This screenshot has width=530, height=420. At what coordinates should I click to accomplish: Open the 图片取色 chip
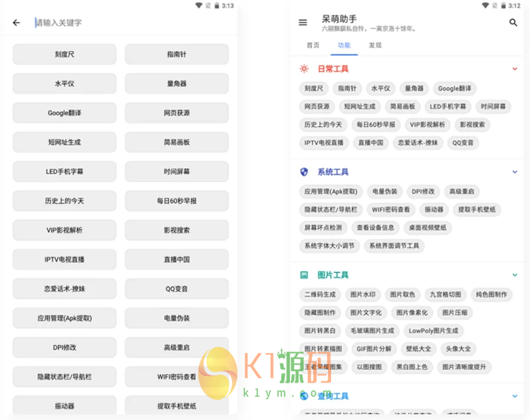point(402,294)
